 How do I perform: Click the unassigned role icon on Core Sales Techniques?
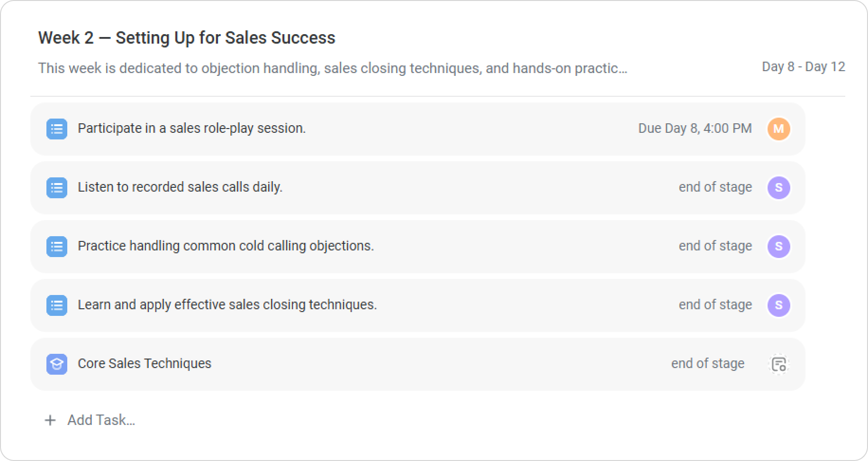(778, 364)
